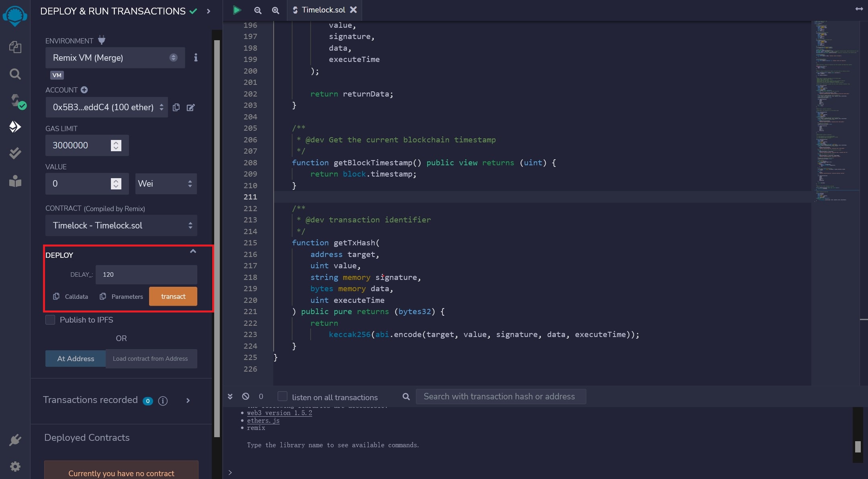Open the ethers.js link
The width and height of the screenshot is (868, 479).
pos(263,421)
